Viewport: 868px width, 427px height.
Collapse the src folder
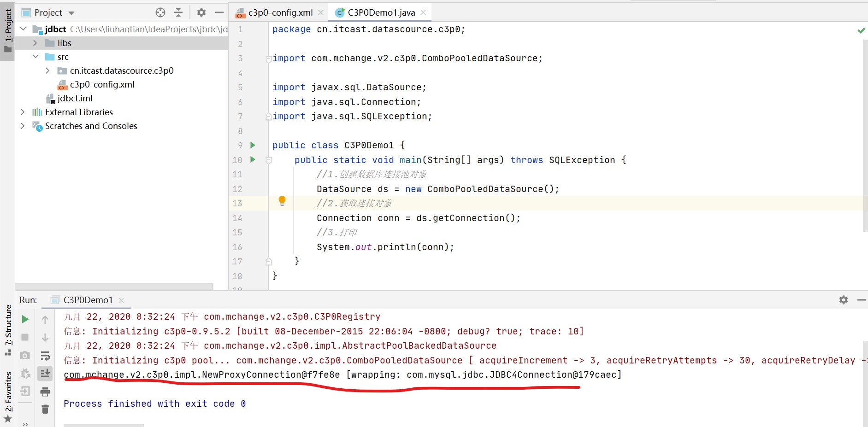tap(35, 57)
